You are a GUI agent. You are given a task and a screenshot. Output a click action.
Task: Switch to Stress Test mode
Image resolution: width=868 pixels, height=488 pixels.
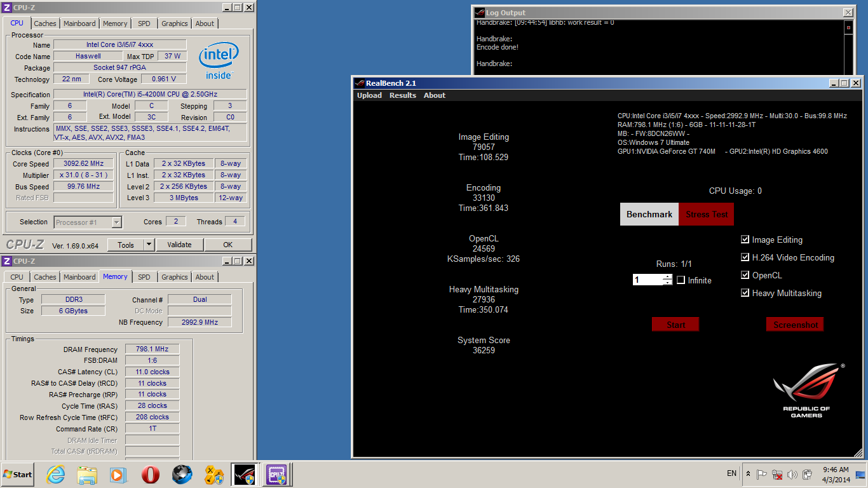(x=707, y=214)
